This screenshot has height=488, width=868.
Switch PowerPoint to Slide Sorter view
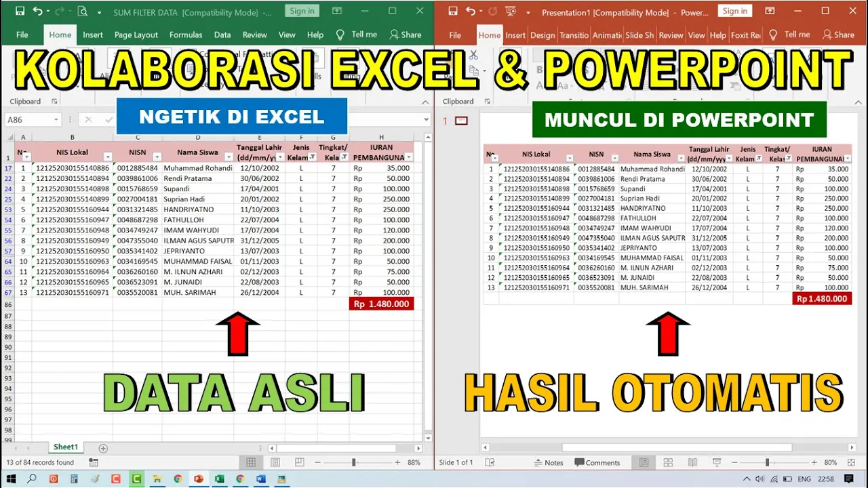tap(668, 462)
